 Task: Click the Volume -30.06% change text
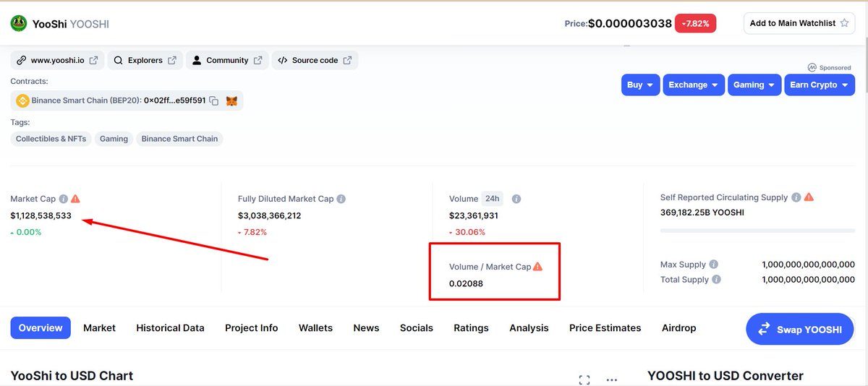(467, 232)
